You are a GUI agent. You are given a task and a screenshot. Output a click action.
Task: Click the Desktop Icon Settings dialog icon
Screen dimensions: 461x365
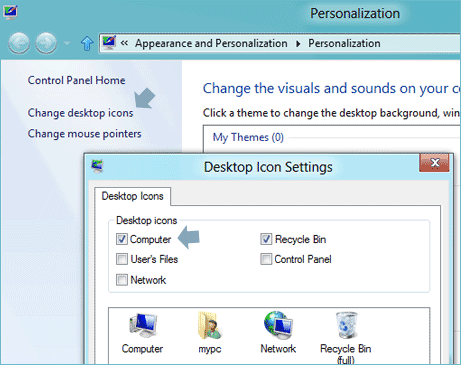[x=97, y=166]
